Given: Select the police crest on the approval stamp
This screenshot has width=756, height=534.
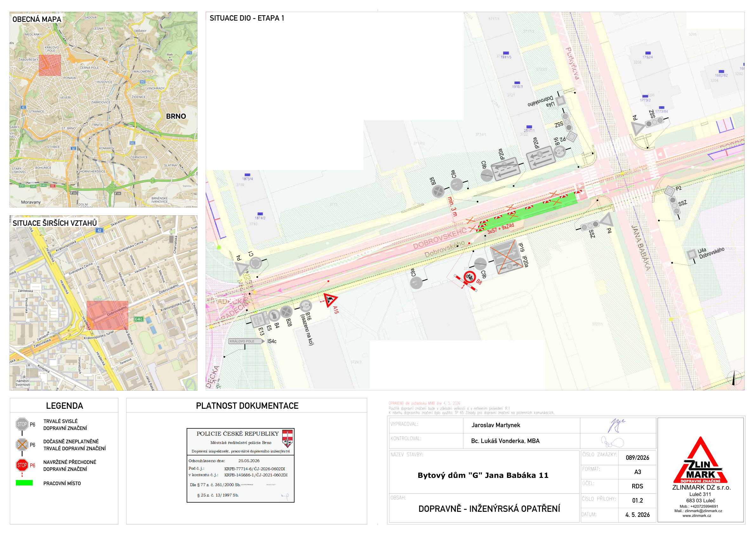Looking at the screenshot, I should (x=288, y=438).
